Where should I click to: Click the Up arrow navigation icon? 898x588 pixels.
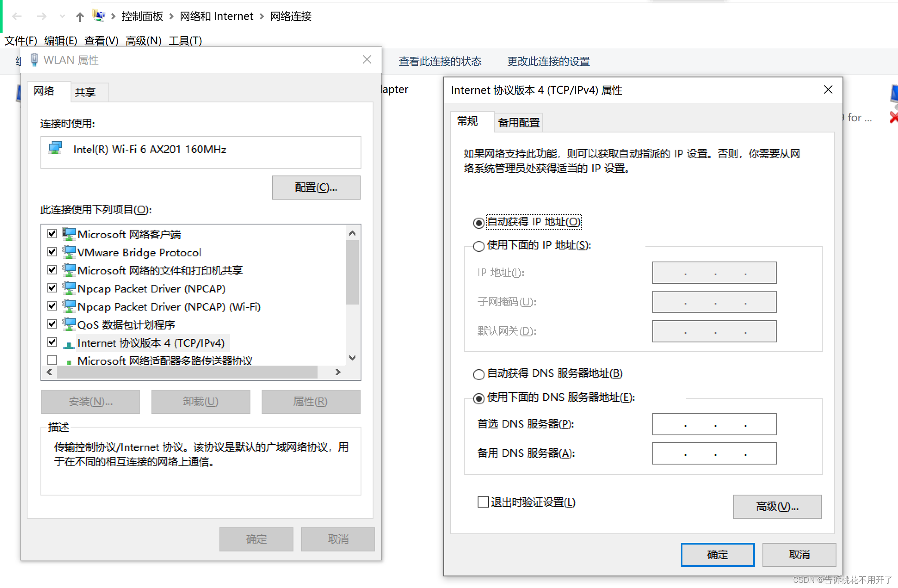pos(80,17)
